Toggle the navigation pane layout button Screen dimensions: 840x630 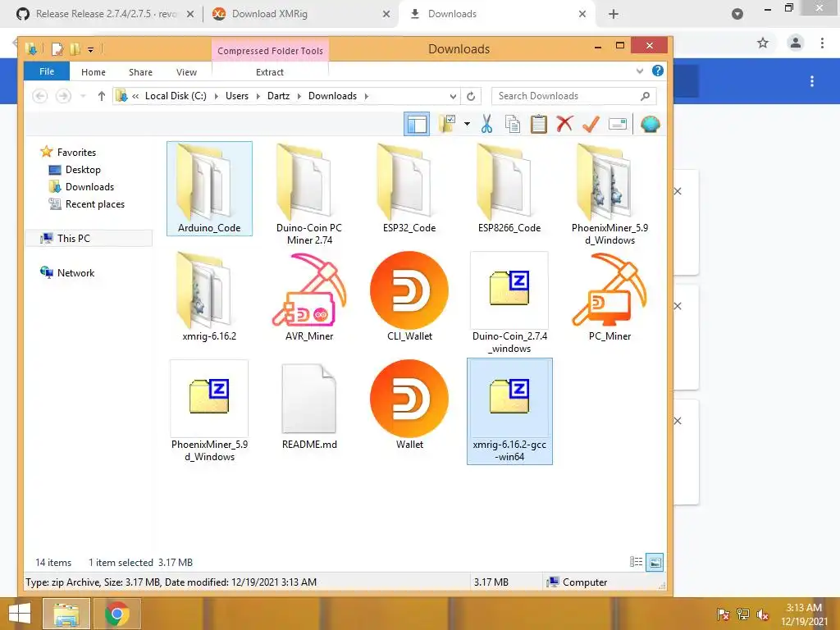416,125
